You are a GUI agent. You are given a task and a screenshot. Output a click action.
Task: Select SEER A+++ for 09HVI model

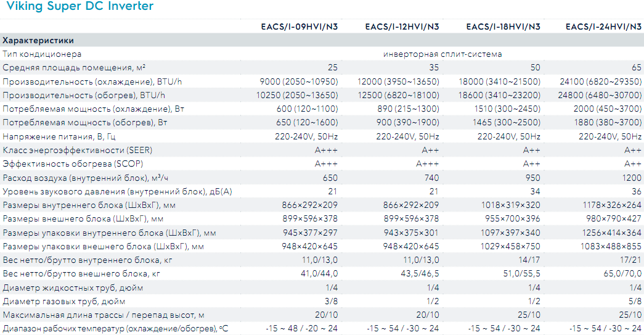tap(326, 150)
